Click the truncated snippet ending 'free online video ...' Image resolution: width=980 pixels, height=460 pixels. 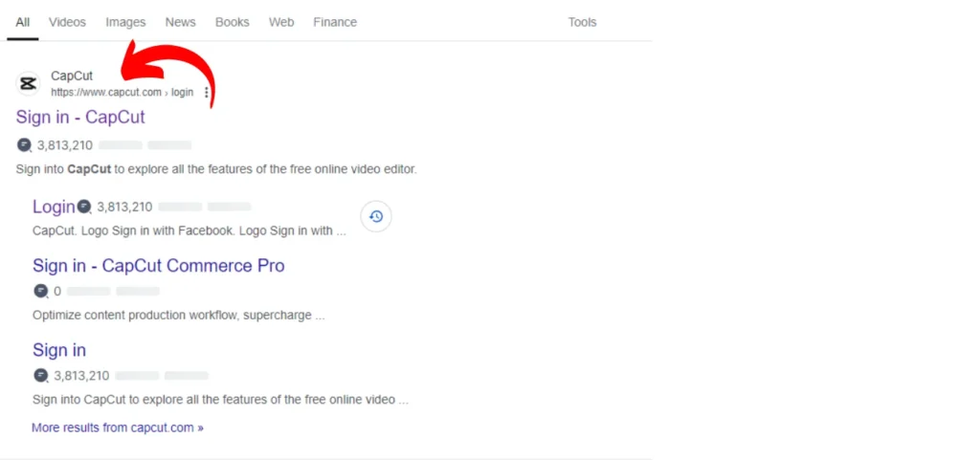[x=221, y=400]
